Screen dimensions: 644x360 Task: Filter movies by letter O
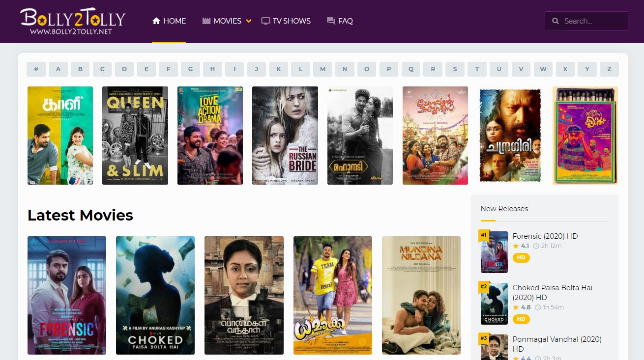click(367, 69)
